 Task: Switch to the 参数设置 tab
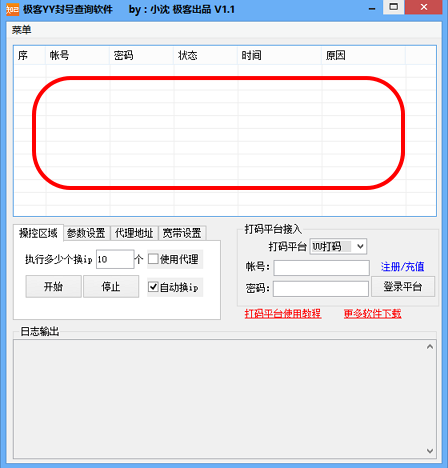(86, 233)
